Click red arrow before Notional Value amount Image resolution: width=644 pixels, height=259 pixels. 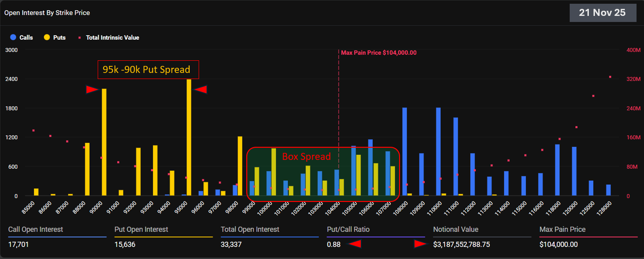tap(421, 244)
